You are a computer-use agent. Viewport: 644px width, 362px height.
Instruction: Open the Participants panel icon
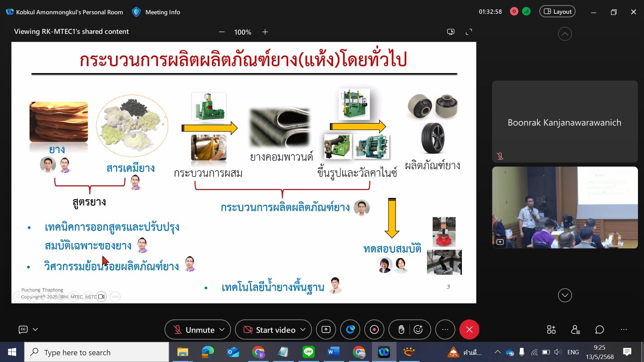click(575, 330)
